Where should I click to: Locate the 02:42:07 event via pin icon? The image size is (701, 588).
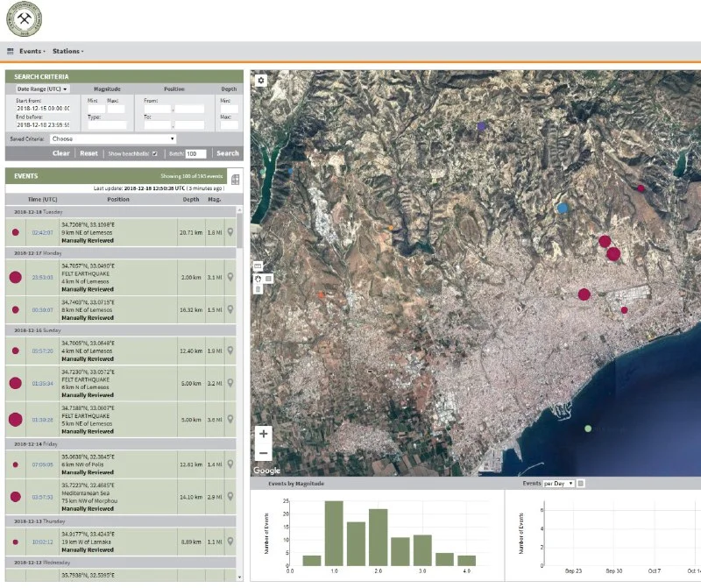[x=230, y=233]
